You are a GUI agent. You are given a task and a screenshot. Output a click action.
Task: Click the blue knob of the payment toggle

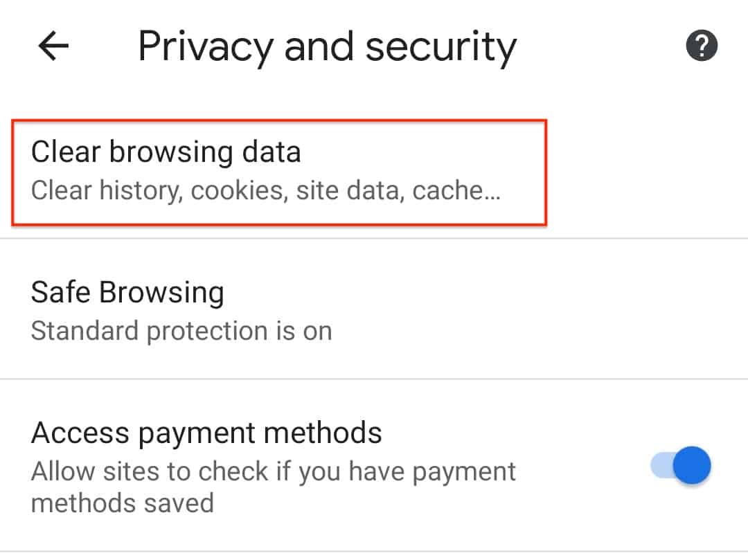(x=692, y=465)
